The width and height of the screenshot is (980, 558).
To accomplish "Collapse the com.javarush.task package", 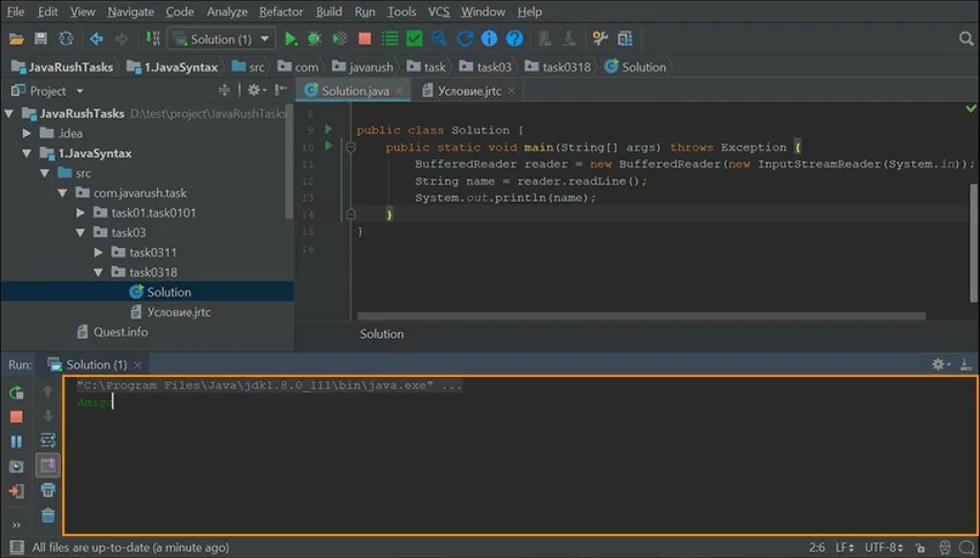I will click(62, 193).
